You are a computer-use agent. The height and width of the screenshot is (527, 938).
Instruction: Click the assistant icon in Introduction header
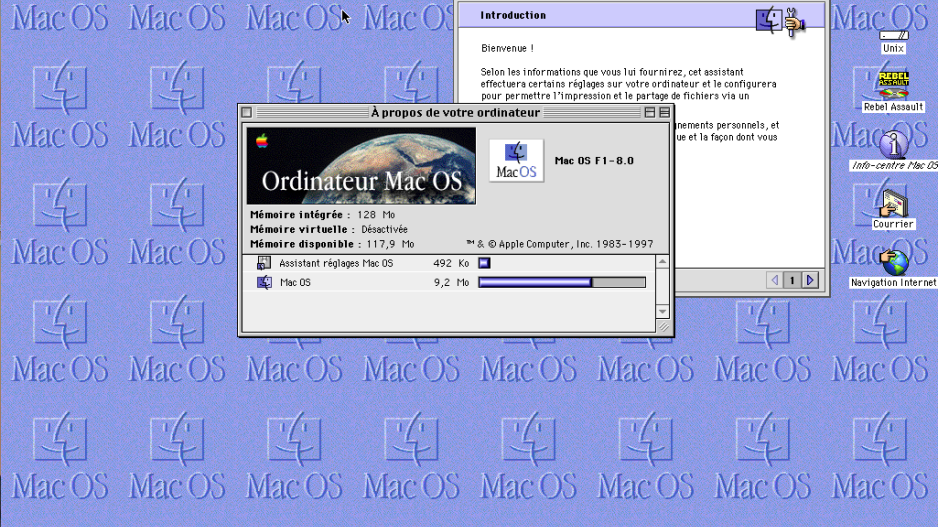(780, 22)
